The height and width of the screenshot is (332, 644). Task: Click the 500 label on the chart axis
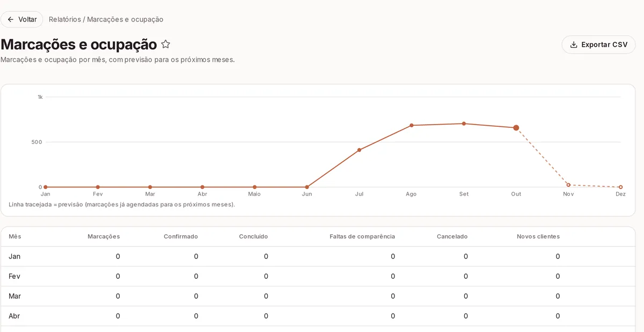click(x=37, y=142)
